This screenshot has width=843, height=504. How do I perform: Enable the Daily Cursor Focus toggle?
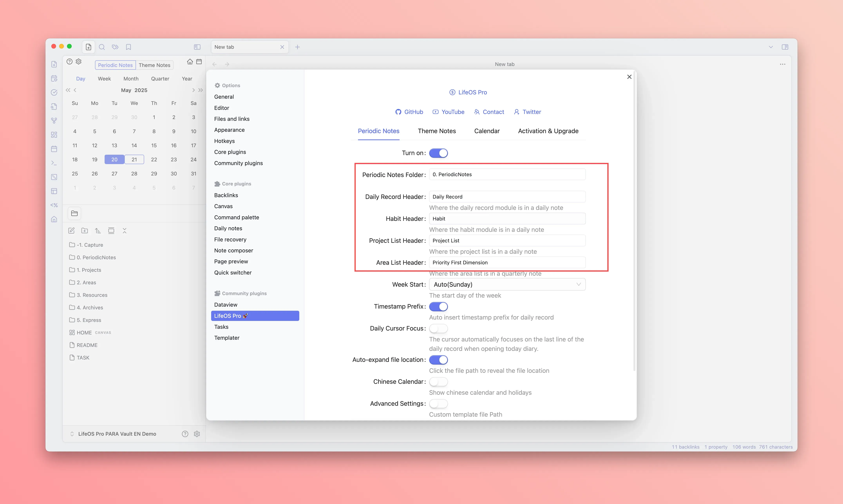pos(439,328)
